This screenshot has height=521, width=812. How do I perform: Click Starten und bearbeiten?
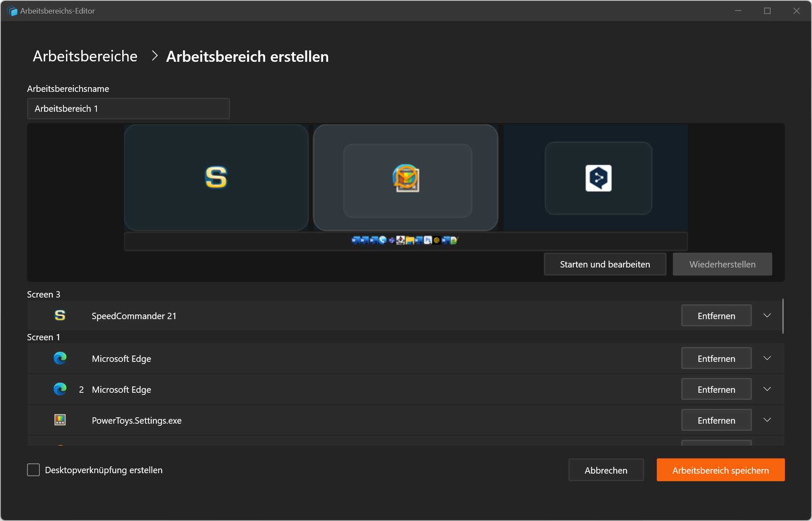(605, 264)
